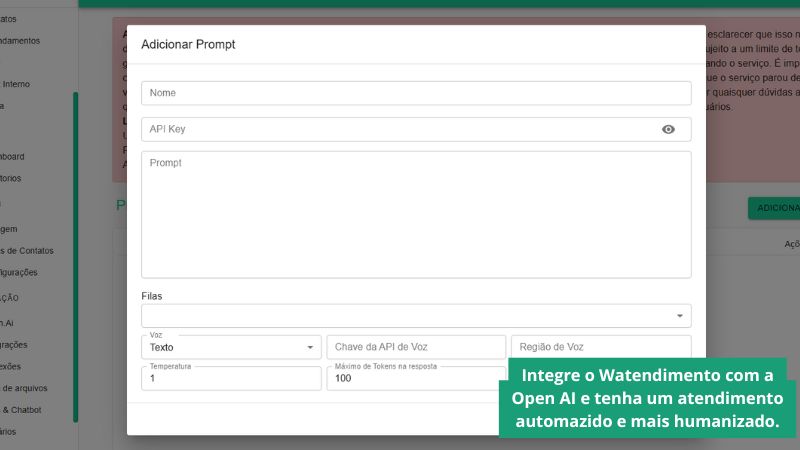Open the Configurações sidebar item

point(19,272)
